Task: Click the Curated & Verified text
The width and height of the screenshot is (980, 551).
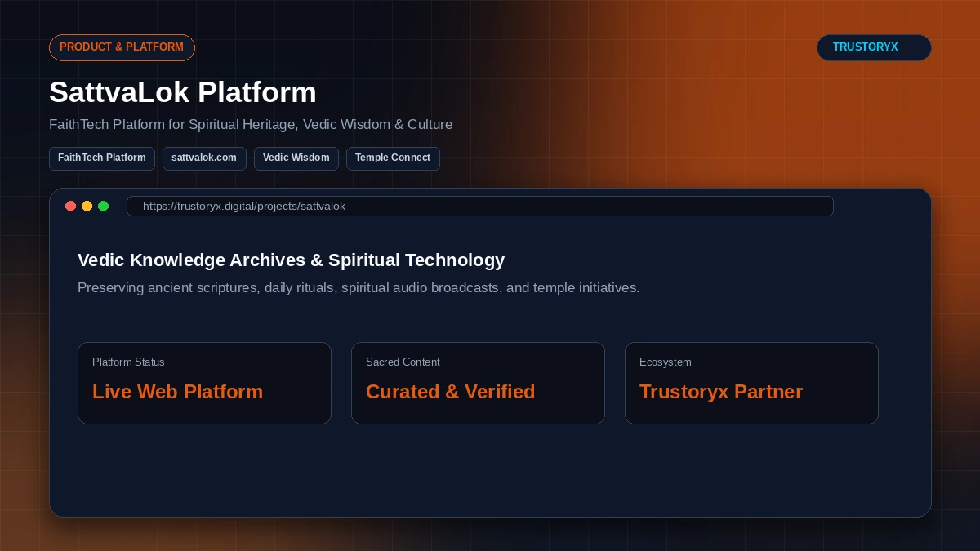Action: [451, 392]
